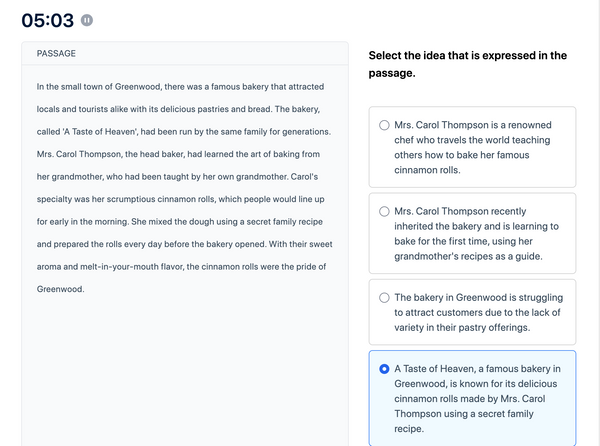Pause the countdown timer
Screen dimensions: 600x446
coord(87,20)
